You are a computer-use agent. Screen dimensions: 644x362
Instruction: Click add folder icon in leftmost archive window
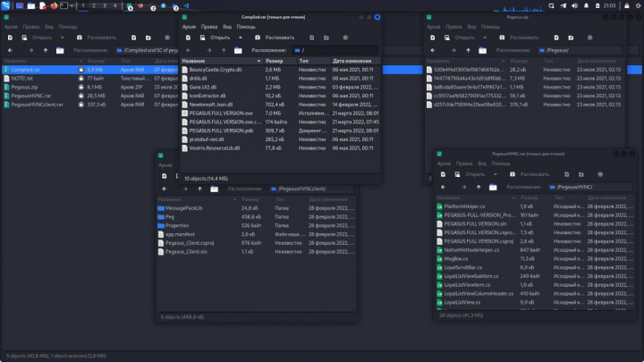coord(148,38)
